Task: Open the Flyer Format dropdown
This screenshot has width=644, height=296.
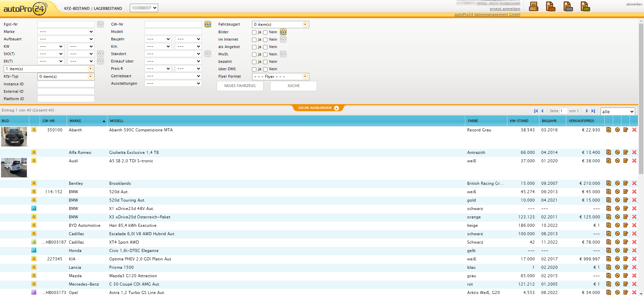Action: pos(281,77)
